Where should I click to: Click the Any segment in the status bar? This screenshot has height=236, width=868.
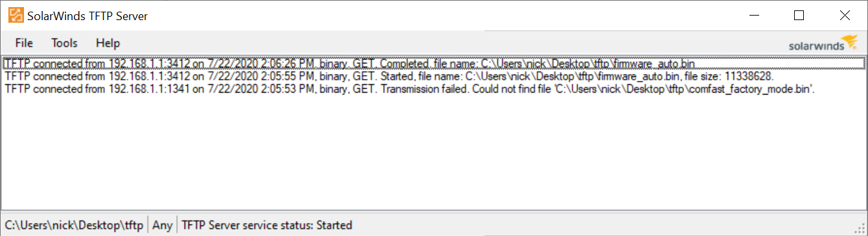click(x=163, y=226)
